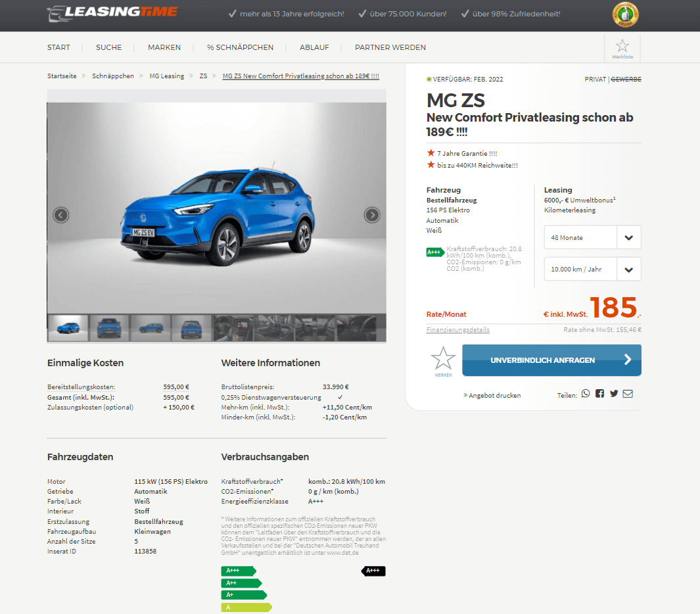
Task: Click the gold customer award badge
Action: pos(625,14)
